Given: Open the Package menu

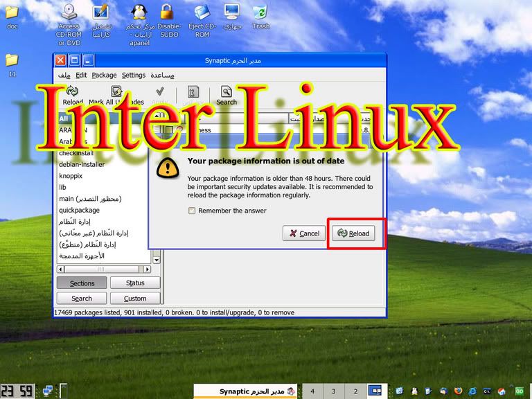Looking at the screenshot, I should coord(104,75).
